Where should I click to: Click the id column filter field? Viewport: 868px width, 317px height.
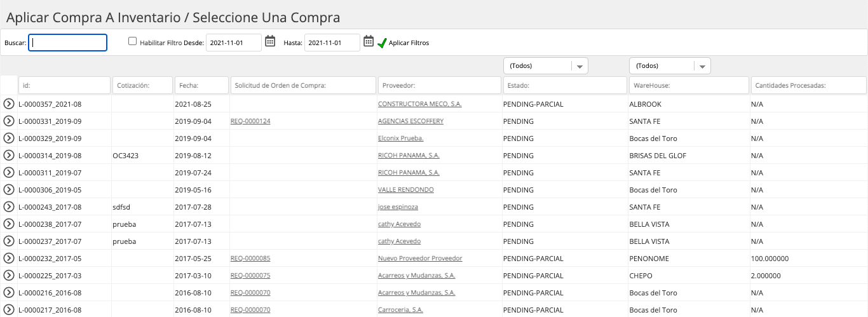pyautogui.click(x=65, y=85)
